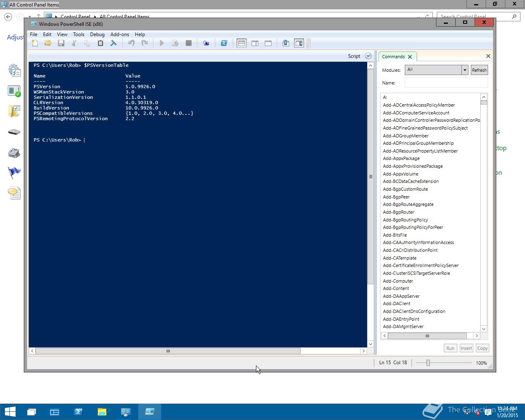Viewport: 525px width, 420px height.
Task: Open the Task View taskbar icon
Action: click(31, 411)
